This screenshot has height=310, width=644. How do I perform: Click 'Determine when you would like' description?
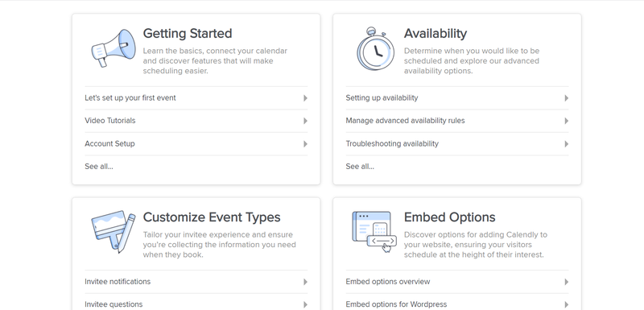click(472, 60)
